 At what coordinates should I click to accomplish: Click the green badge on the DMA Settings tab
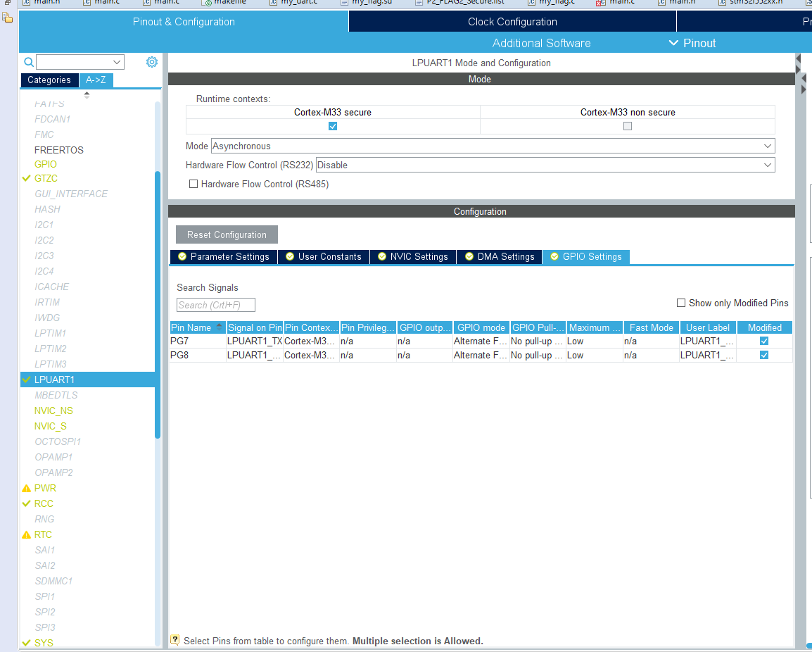469,256
